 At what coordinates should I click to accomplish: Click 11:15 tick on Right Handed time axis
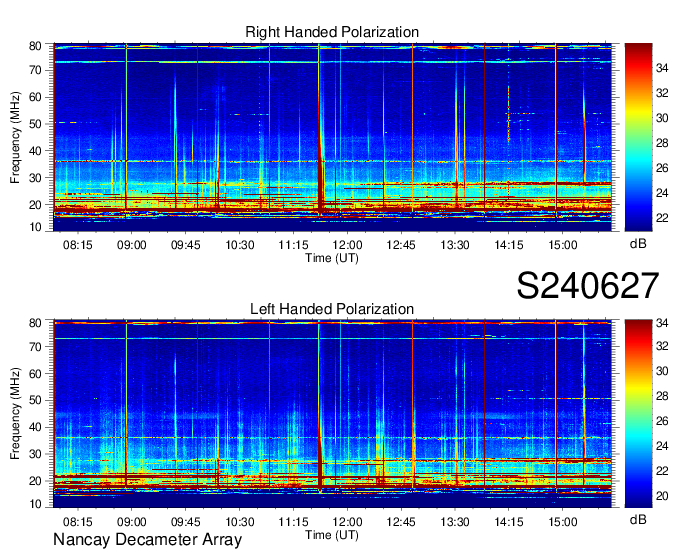tap(293, 245)
